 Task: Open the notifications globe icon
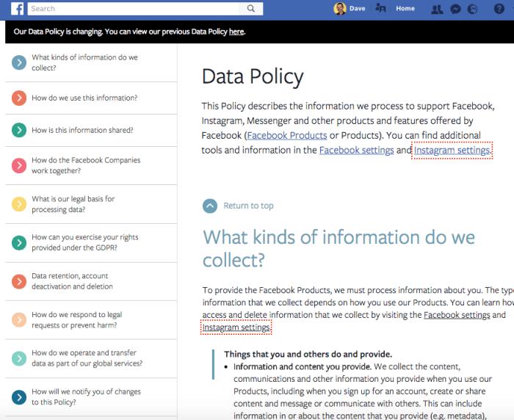point(473,9)
